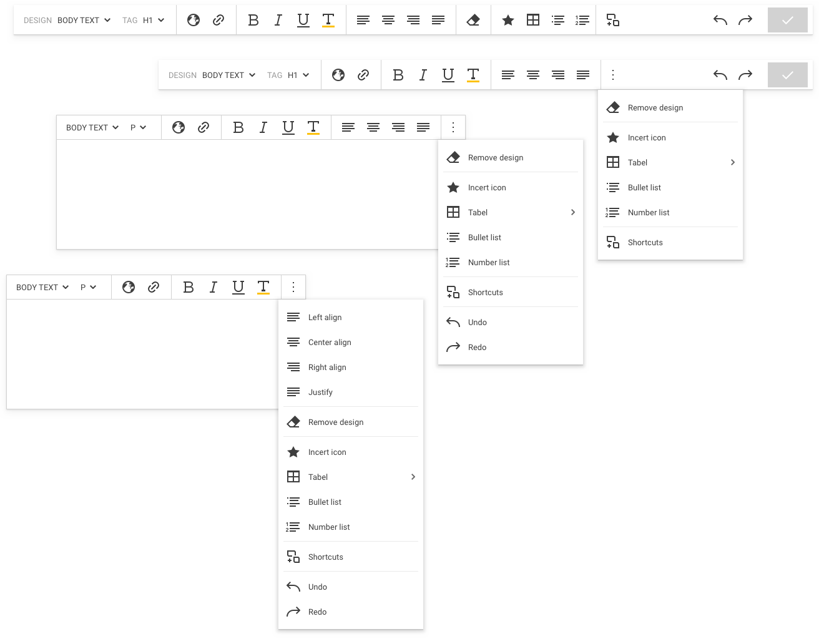Open P tag dropdown in the bottom editor
Viewport: 819px width, 644px height.
88,287
